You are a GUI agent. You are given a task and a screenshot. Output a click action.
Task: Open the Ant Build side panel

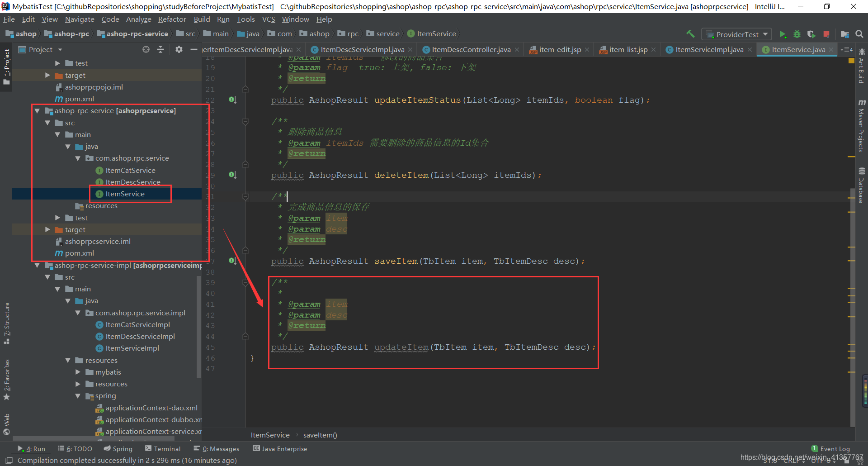pyautogui.click(x=862, y=66)
